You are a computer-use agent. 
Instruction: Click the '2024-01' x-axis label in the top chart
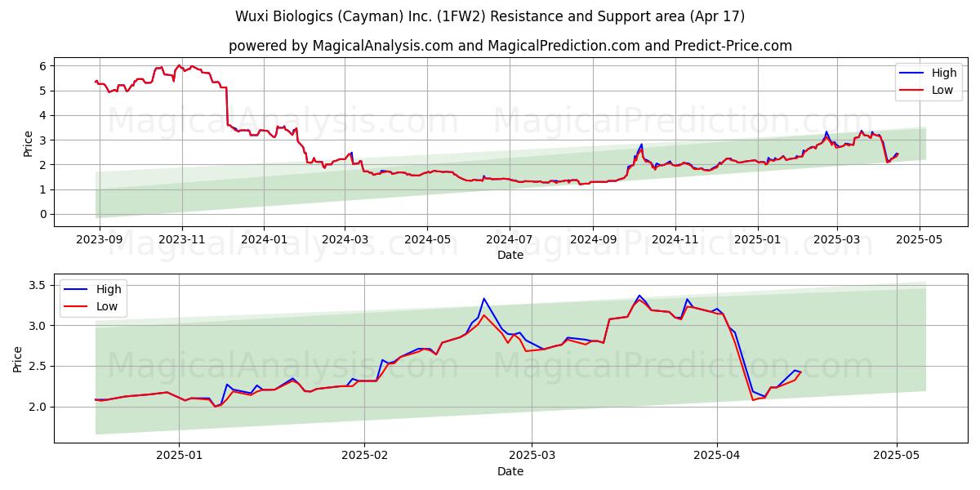tap(263, 240)
